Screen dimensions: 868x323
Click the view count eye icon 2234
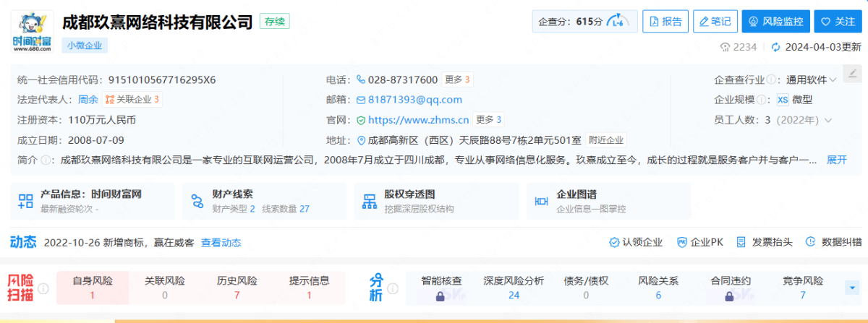pos(724,47)
